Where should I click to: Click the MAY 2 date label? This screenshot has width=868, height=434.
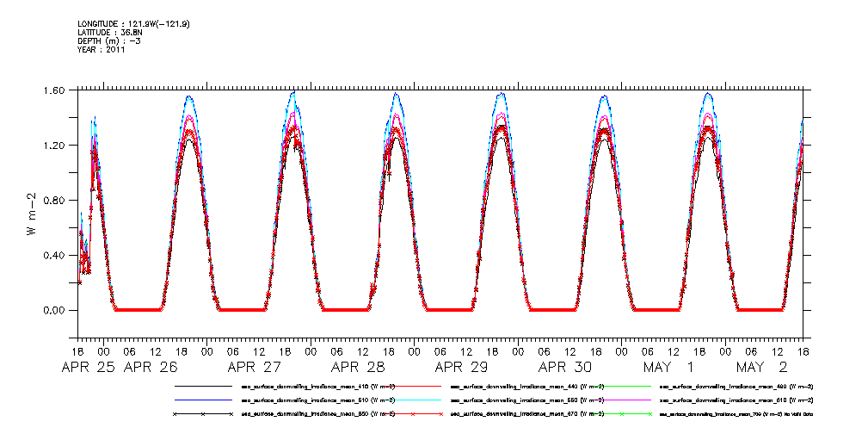click(x=763, y=367)
